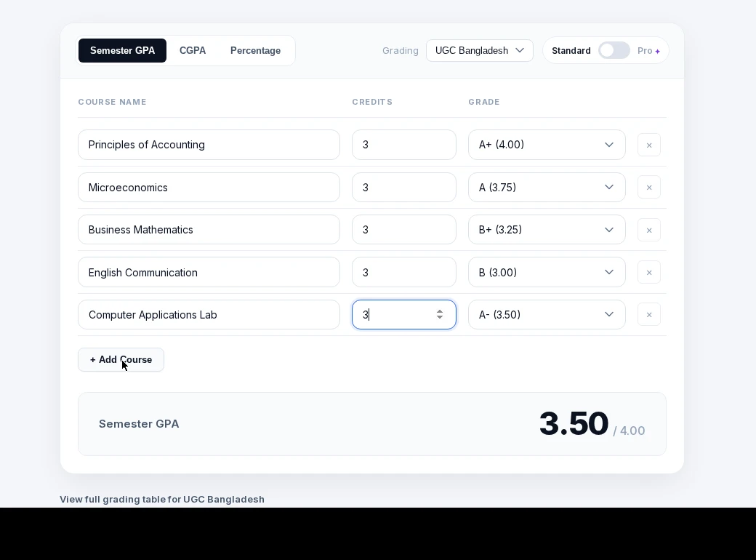Open grade dropdown showing A+ (4.00)

(547, 145)
